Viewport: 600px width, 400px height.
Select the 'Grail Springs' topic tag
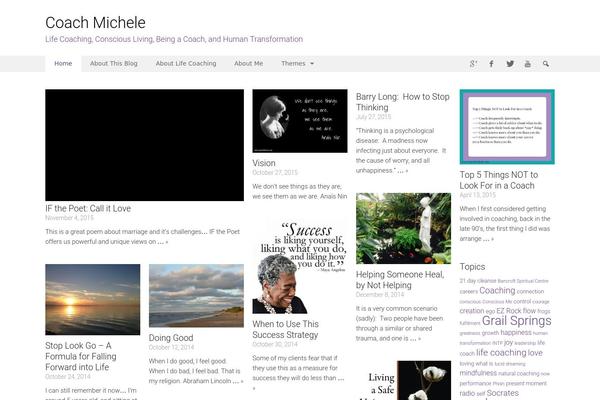[x=516, y=321]
